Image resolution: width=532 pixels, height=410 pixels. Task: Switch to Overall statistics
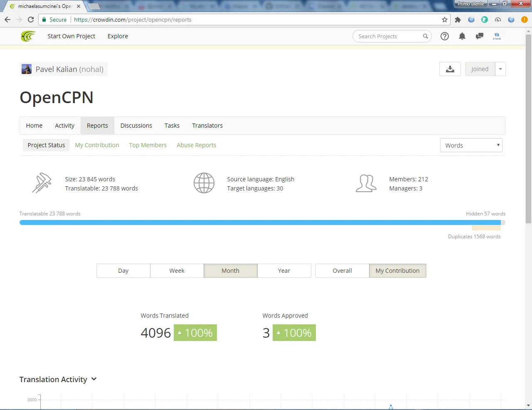[342, 271]
